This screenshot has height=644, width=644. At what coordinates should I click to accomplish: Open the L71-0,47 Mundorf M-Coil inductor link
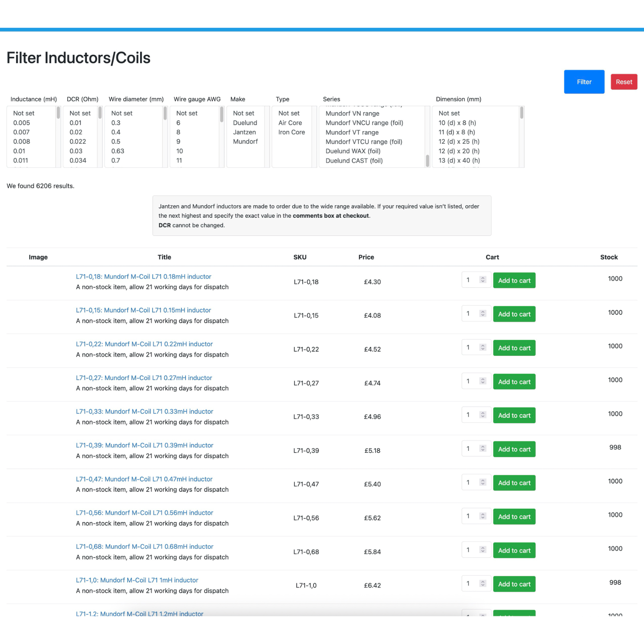[144, 479]
